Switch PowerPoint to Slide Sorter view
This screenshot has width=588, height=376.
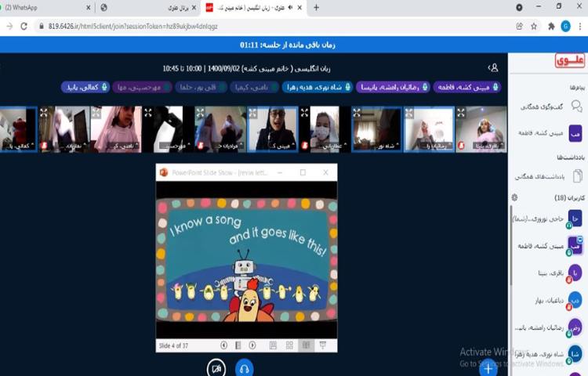coord(289,345)
